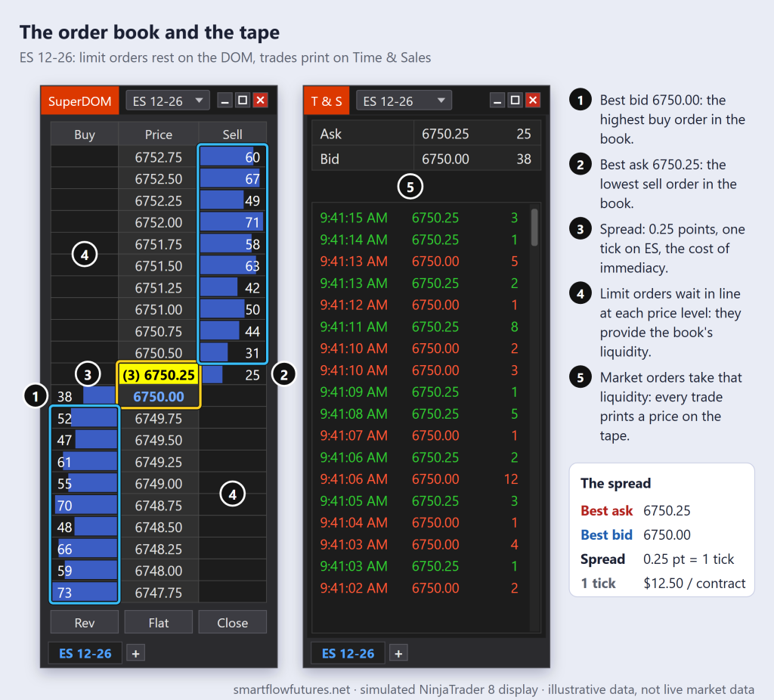Viewport: 774px width, 700px height.
Task: Click the Price column header
Action: point(159,135)
